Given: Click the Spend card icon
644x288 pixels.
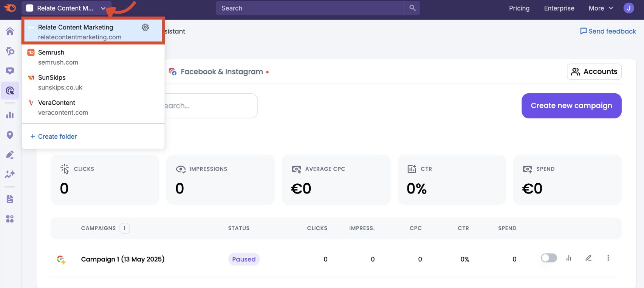Looking at the screenshot, I should tap(527, 169).
